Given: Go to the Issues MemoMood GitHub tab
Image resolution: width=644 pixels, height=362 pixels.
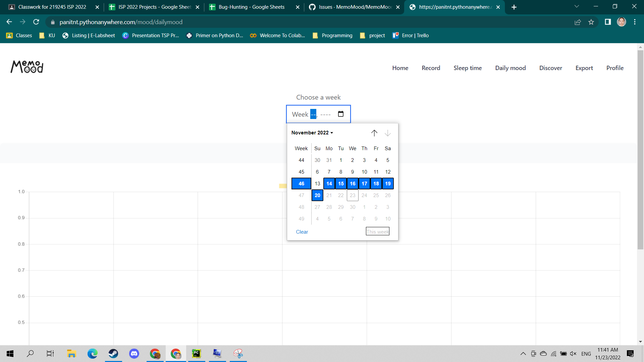Looking at the screenshot, I should point(351,7).
